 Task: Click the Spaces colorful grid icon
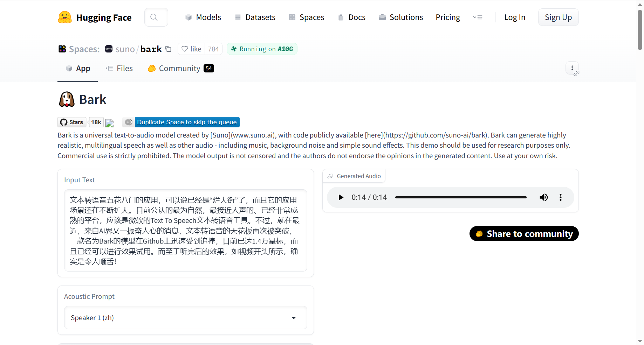point(62,49)
